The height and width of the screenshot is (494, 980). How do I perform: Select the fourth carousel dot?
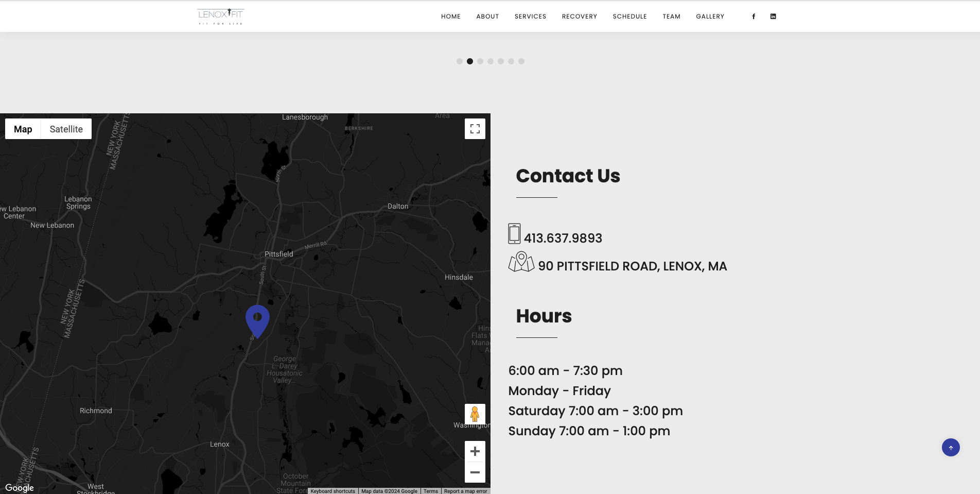click(491, 61)
